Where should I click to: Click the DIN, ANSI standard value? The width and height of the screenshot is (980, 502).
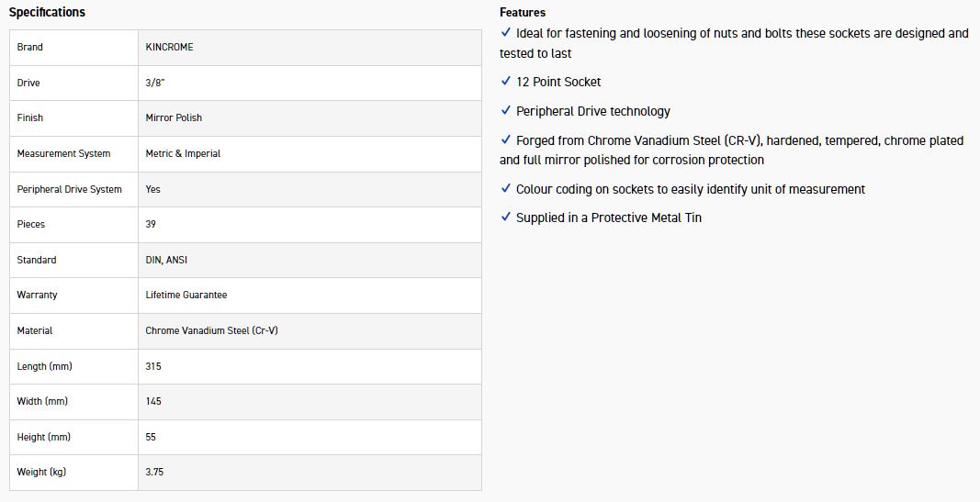tap(165, 260)
